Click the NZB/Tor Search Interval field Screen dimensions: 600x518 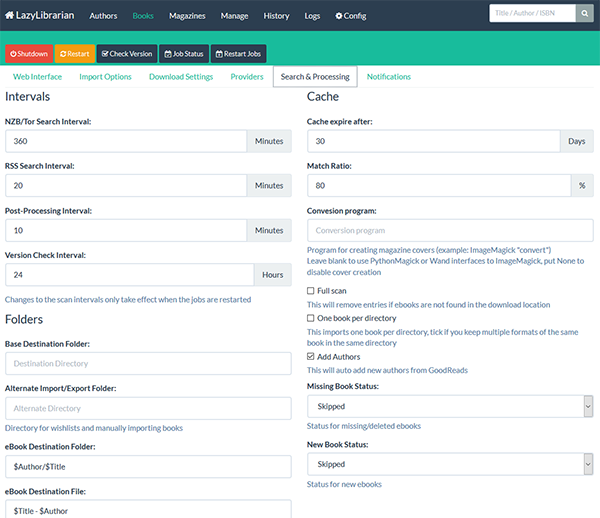click(x=126, y=141)
